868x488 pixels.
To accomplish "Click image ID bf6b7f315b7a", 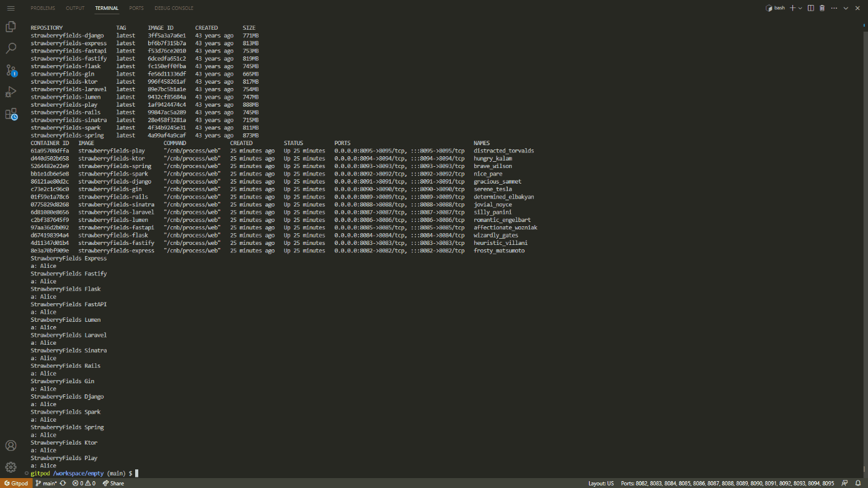I will 167,43.
